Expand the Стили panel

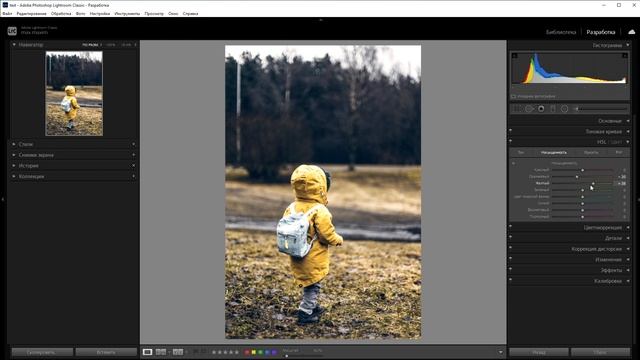pos(14,144)
